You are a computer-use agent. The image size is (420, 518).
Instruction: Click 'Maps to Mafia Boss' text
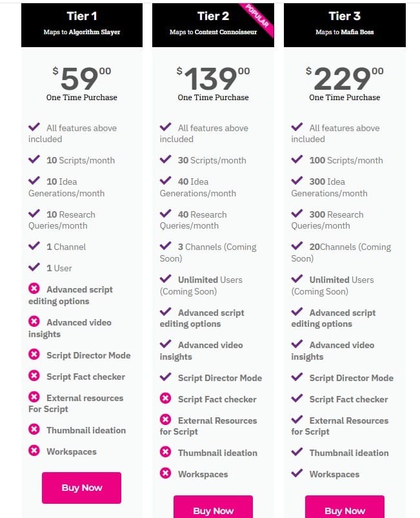point(345,32)
